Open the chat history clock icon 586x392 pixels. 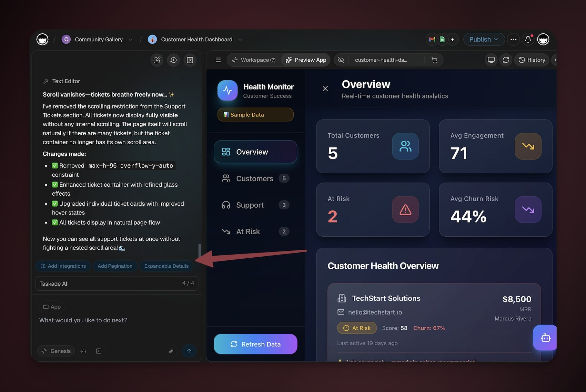coord(173,60)
